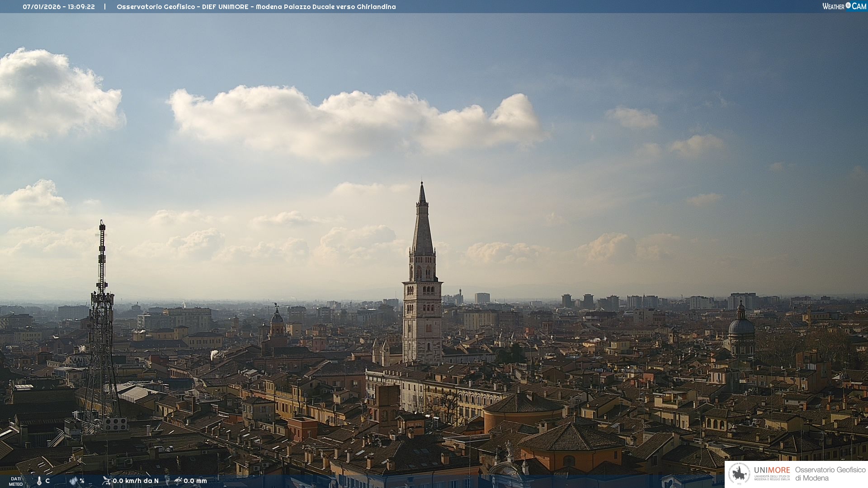Image resolution: width=868 pixels, height=488 pixels.
Task: Click the 0.0 mm rainfall reading
Action: tap(195, 481)
